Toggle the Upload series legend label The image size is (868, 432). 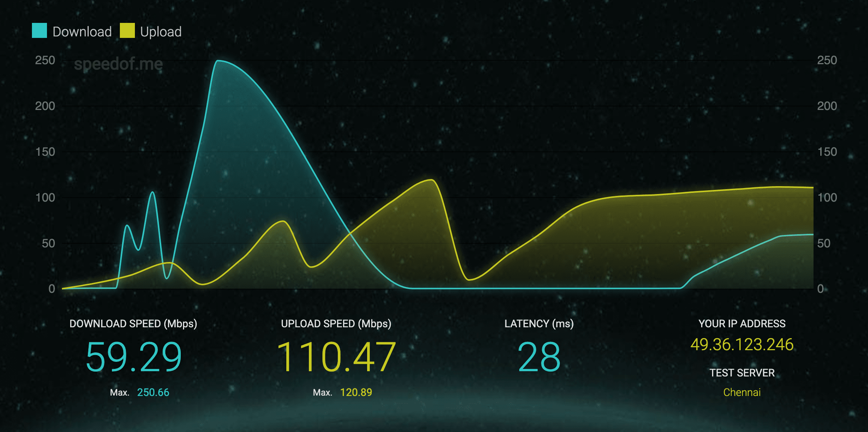click(161, 32)
